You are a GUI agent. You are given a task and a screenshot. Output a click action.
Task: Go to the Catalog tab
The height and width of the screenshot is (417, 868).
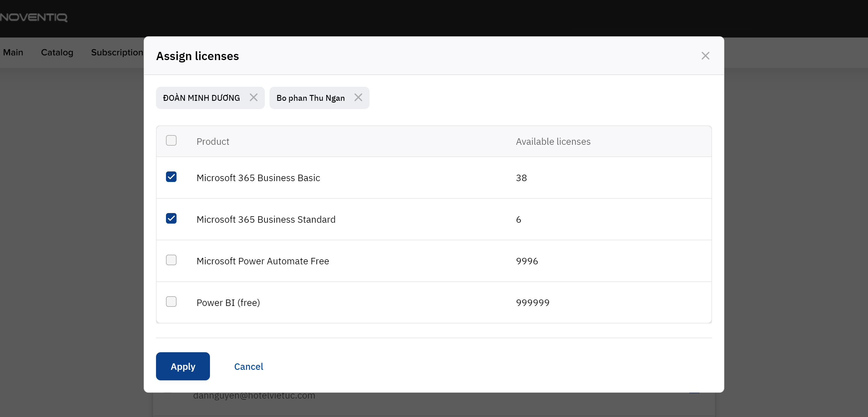point(57,52)
